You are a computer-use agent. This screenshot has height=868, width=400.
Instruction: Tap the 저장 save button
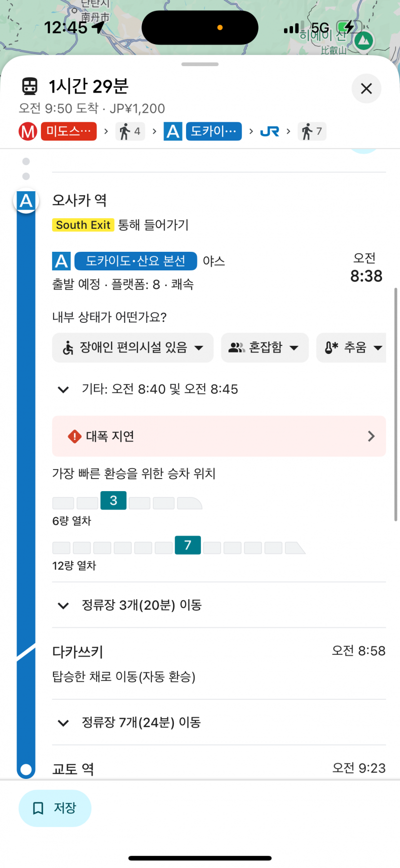click(x=55, y=807)
